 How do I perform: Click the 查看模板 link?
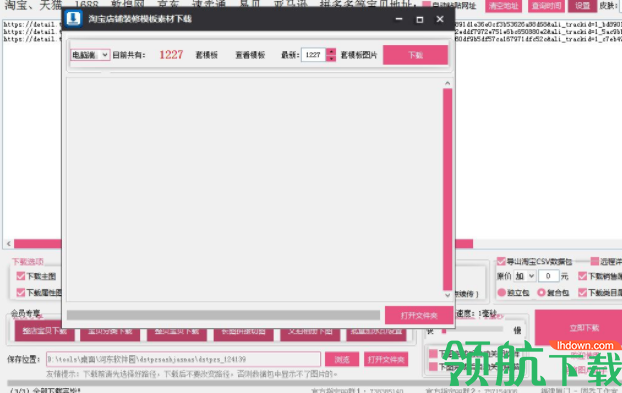250,55
